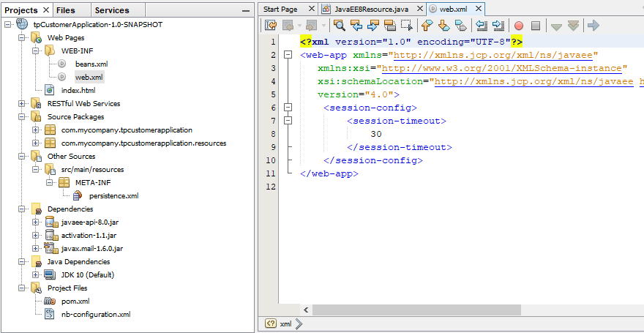
Task: Click the Find Selection magnifier icon
Action: (340, 26)
